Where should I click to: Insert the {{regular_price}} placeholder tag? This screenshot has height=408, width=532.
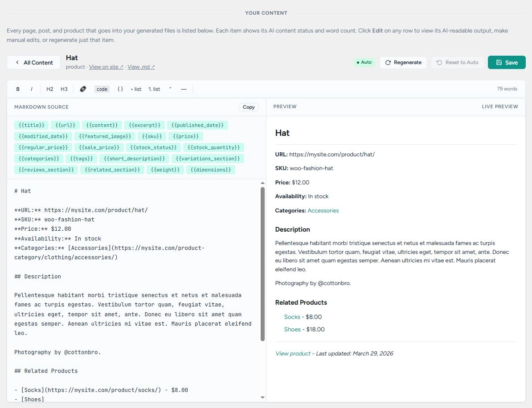coord(43,147)
